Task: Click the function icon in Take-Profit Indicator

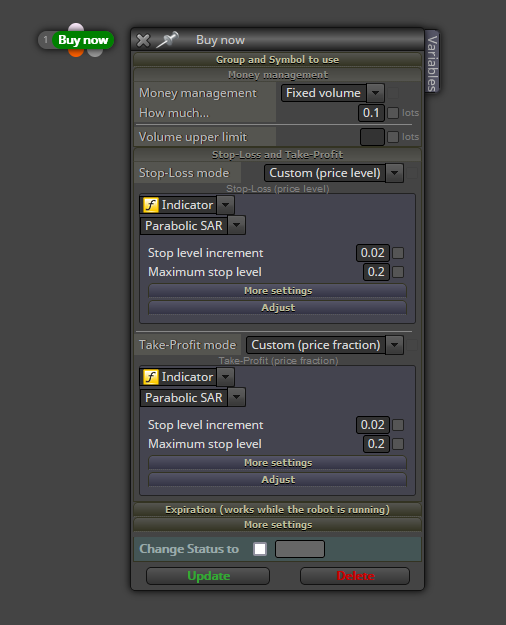Action: coord(151,377)
